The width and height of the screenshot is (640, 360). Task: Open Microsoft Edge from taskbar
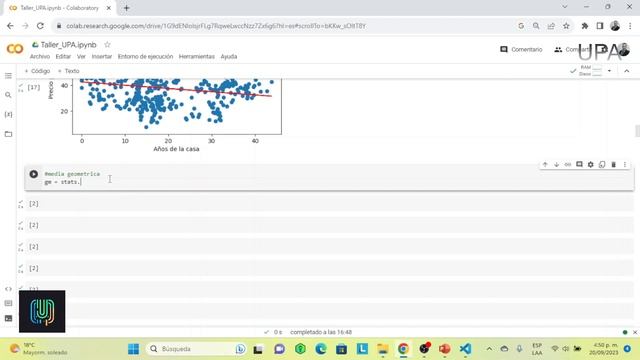[321, 349]
